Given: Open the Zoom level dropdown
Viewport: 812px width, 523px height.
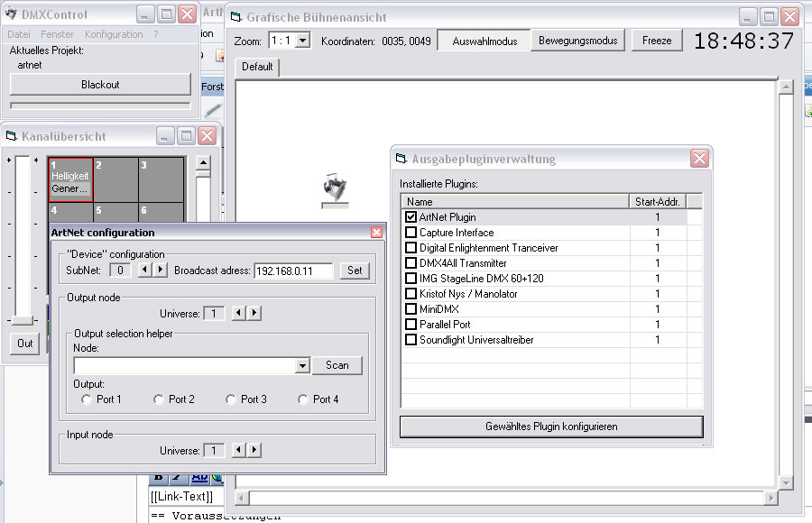Looking at the screenshot, I should pos(301,41).
